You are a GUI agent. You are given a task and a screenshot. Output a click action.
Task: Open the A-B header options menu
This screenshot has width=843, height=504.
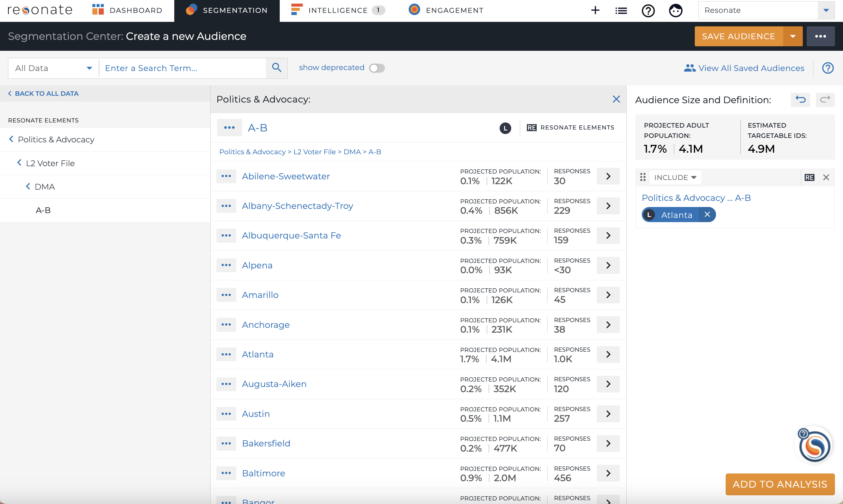[229, 128]
